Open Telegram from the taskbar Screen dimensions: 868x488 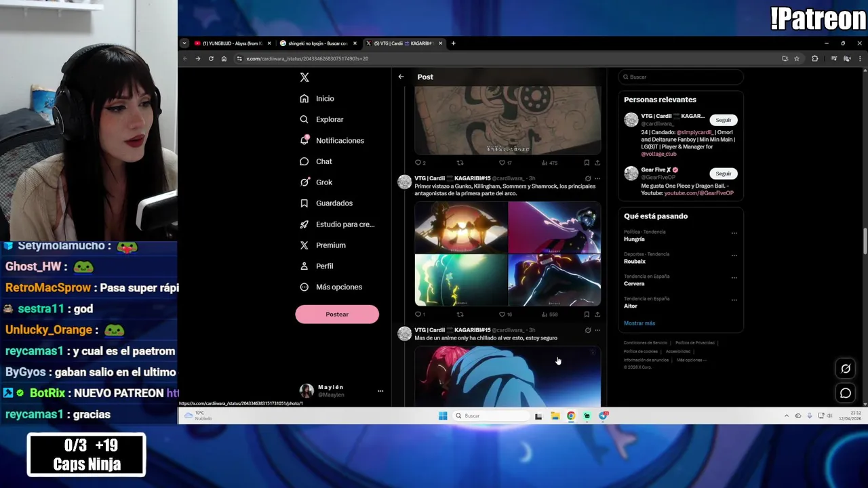click(x=604, y=416)
